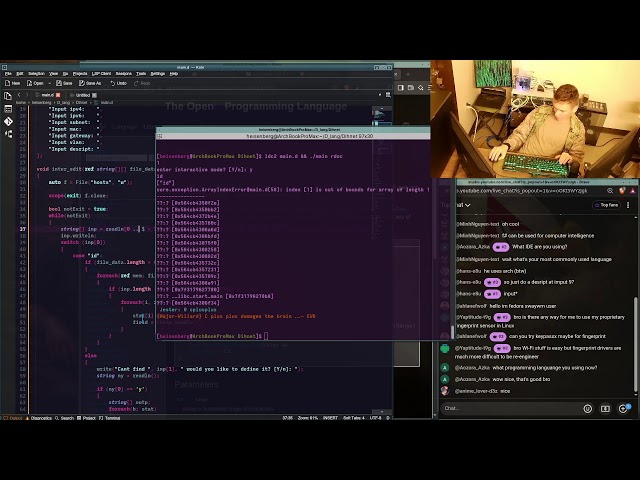This screenshot has width=640, height=480.
Task: Open the Git sidebar panel icon
Action: click(8, 122)
